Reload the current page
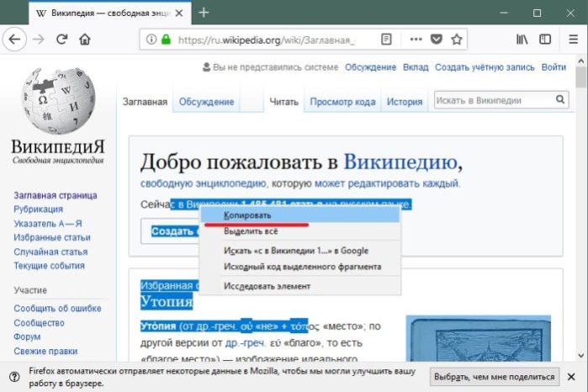 pyautogui.click(x=62, y=40)
